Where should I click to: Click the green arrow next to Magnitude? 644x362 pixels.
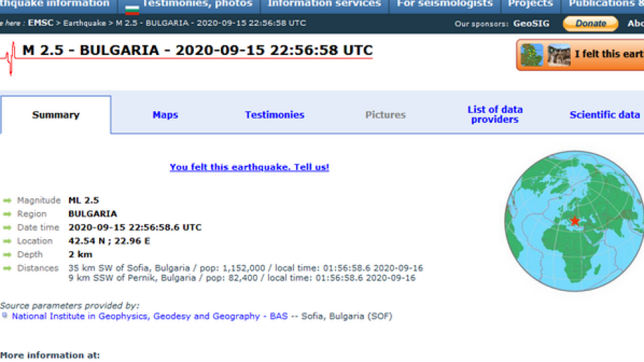click(7, 201)
